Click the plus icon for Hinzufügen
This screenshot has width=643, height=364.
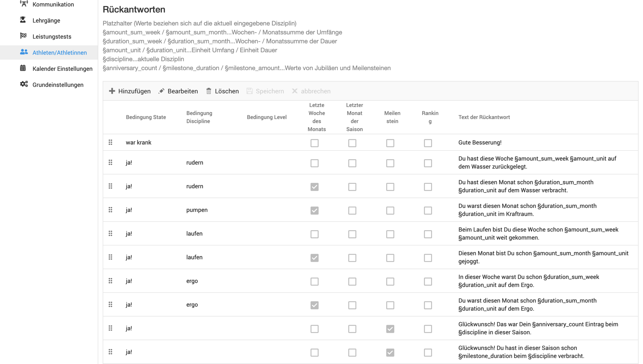pyautogui.click(x=112, y=91)
